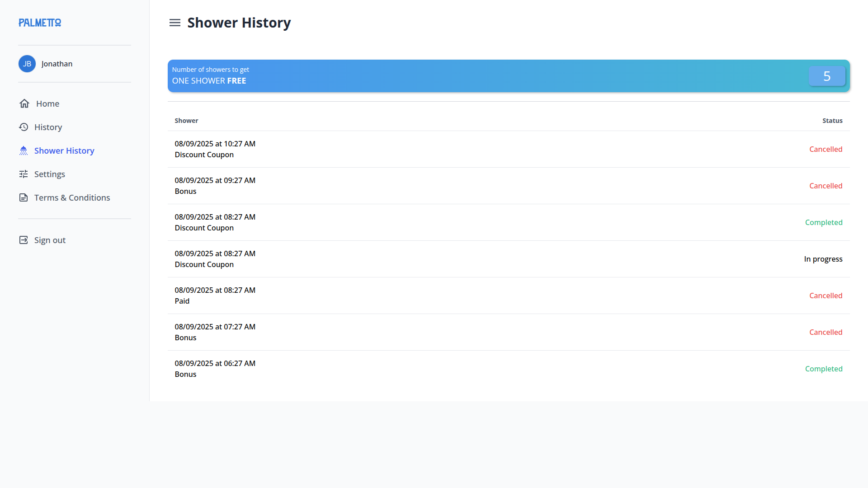Click the Shower column header
Image resolution: width=868 pixels, height=488 pixels.
[x=186, y=121]
